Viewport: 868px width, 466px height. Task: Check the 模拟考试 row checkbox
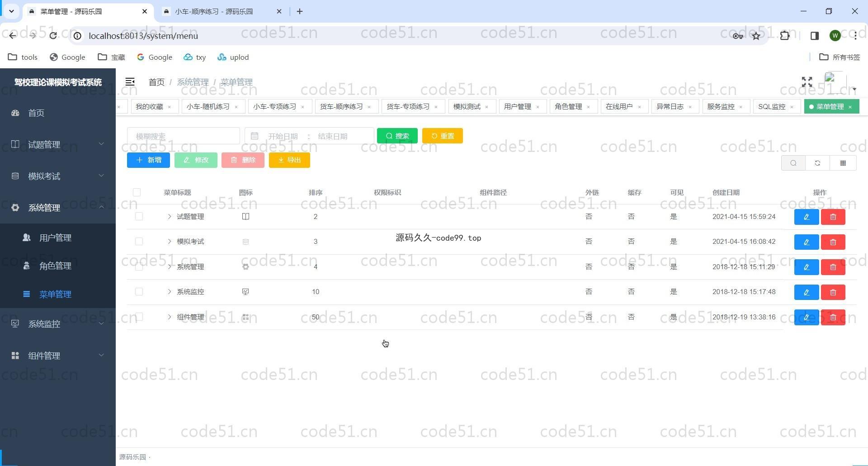[139, 242]
